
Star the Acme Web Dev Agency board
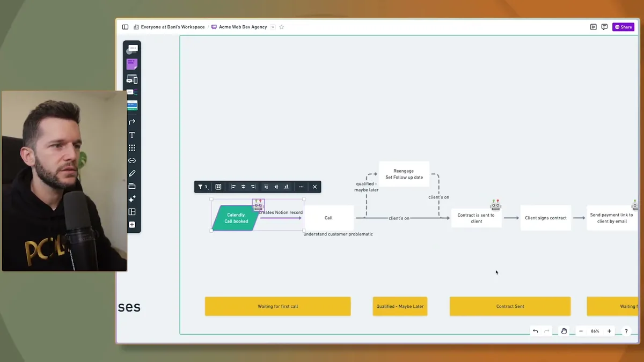[282, 26]
